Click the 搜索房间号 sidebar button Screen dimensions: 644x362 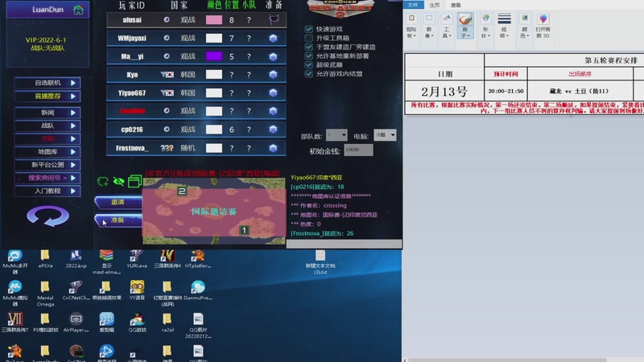pos(47,178)
